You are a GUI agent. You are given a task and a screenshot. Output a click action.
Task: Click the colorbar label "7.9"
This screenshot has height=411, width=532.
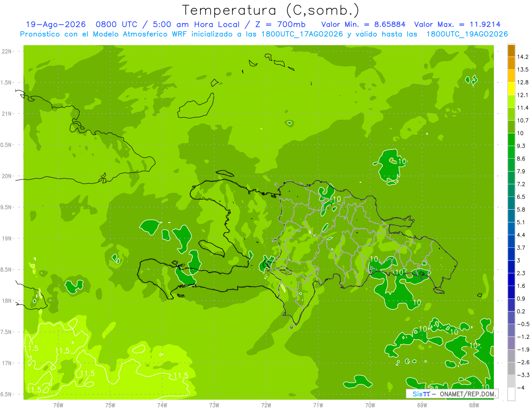pyautogui.click(x=521, y=171)
